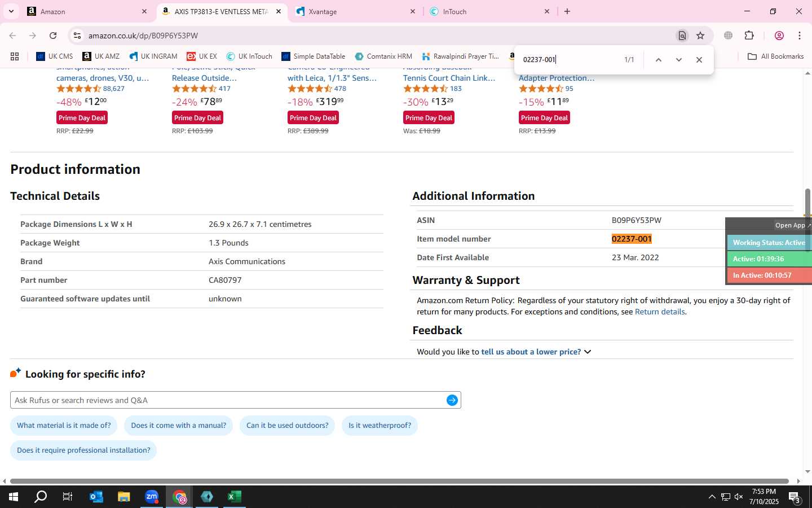This screenshot has height=508, width=812.
Task: Close the Xvantage tab
Action: pyautogui.click(x=413, y=11)
